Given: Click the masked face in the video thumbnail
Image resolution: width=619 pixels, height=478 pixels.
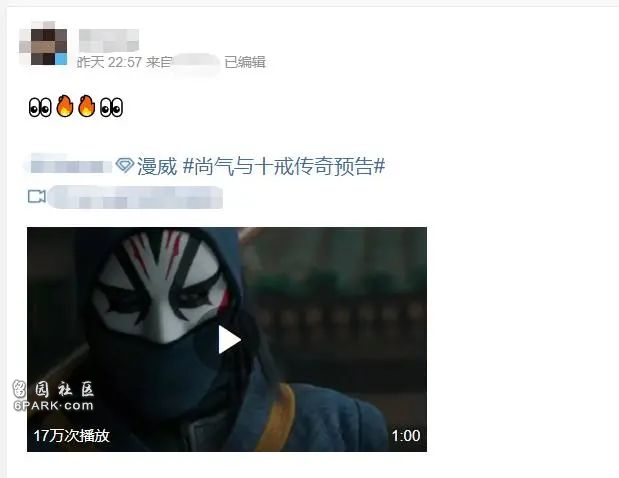Looking at the screenshot, I should coord(162,284).
